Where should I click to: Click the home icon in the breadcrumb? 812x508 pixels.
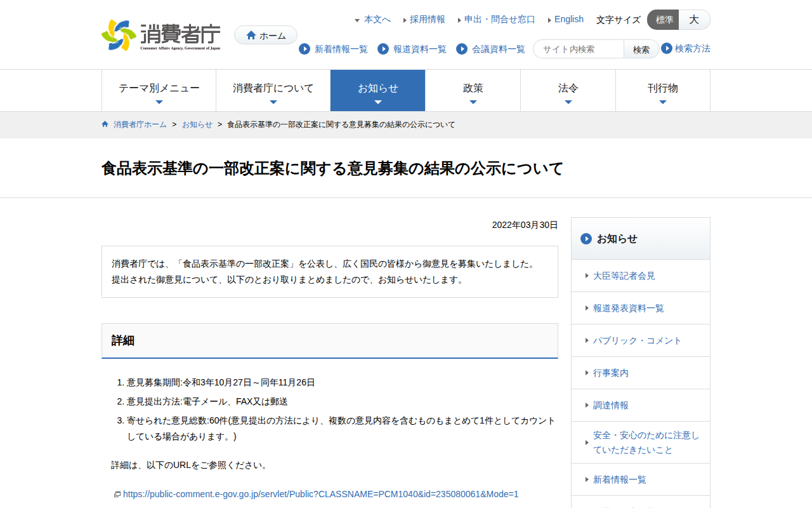pyautogui.click(x=104, y=124)
